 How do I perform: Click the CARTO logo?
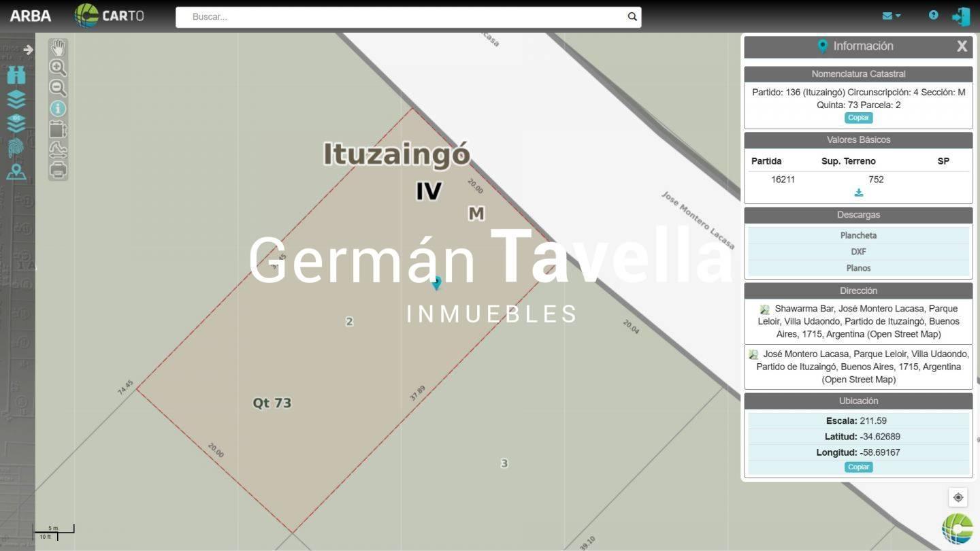(109, 16)
